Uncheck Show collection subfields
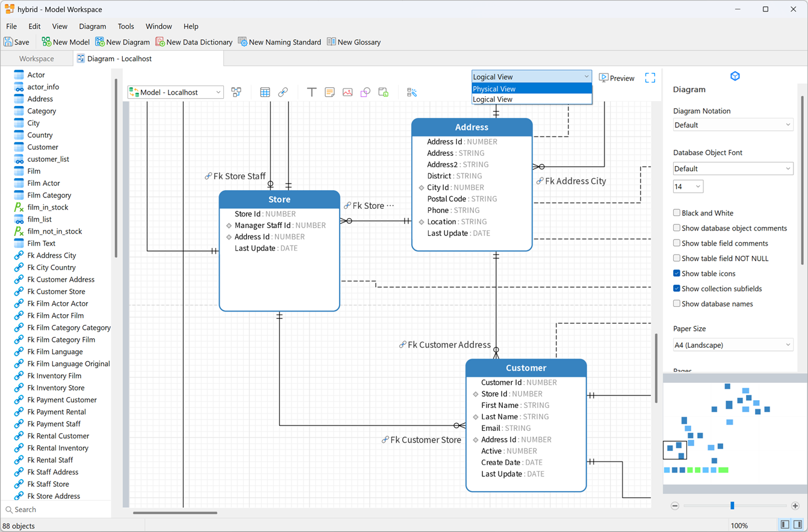This screenshot has width=808, height=532. [x=677, y=288]
